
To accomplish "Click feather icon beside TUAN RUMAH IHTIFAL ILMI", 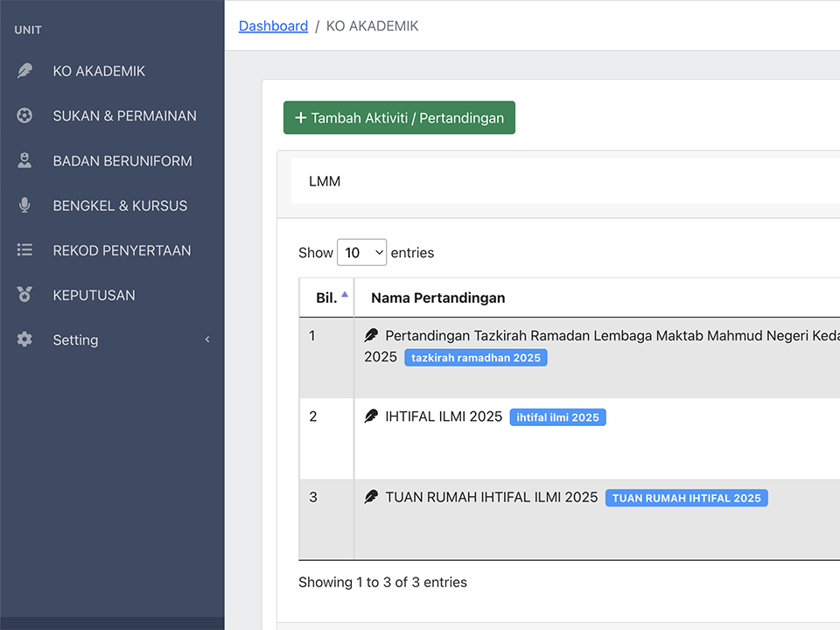I will [372, 497].
